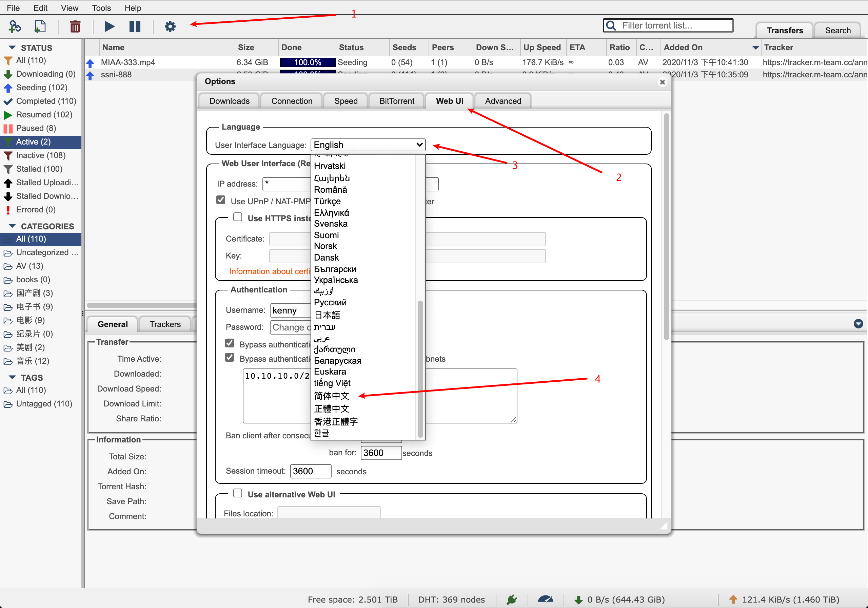Click the search magnifier icon
Screen dimensions: 868x608
[x=611, y=25]
